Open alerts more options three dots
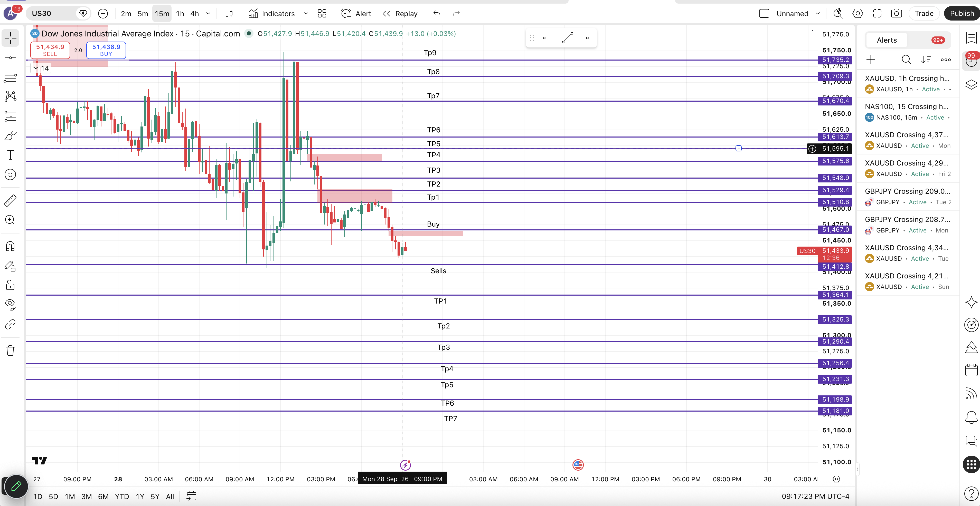This screenshot has width=980, height=506. pos(946,60)
